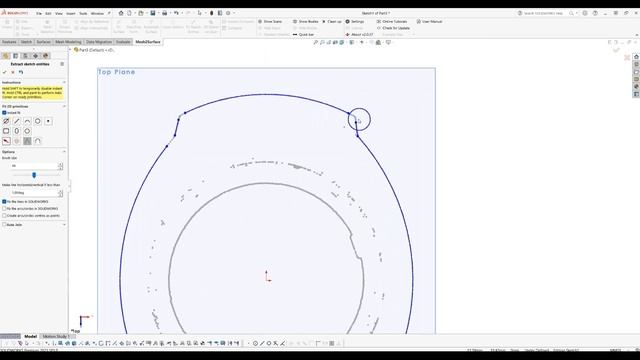
Task: Open the View menu
Action: (x=59, y=13)
